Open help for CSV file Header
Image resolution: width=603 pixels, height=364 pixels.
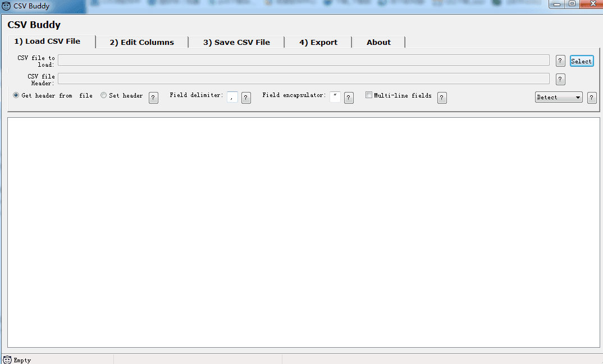click(x=560, y=79)
